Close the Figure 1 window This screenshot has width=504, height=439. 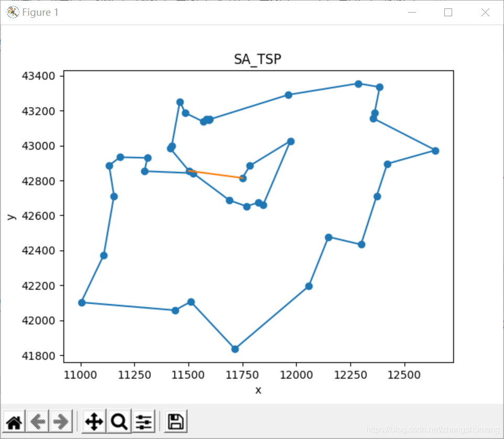[485, 12]
